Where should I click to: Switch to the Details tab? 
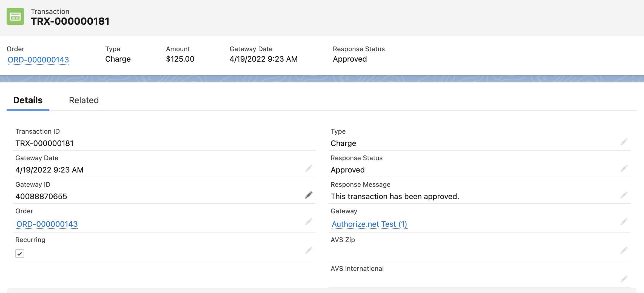point(28,100)
